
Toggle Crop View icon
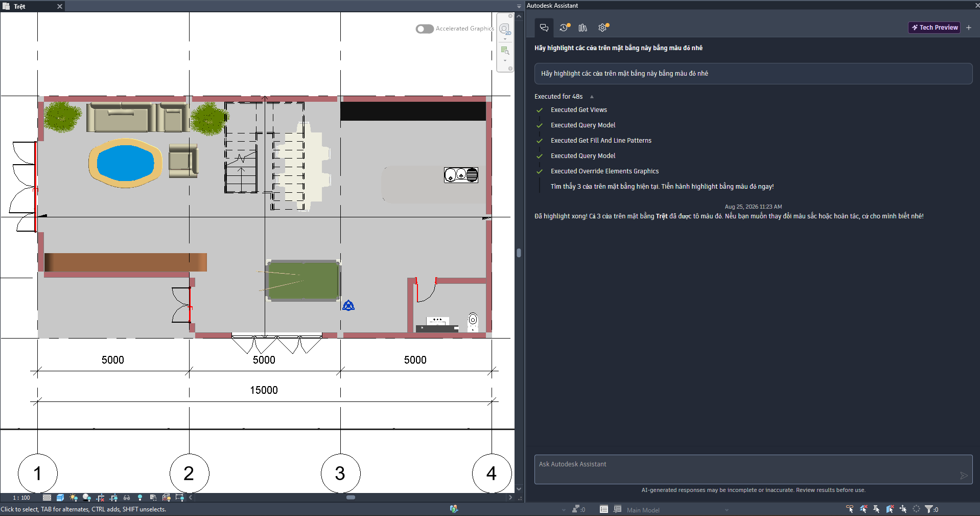pyautogui.click(x=100, y=498)
